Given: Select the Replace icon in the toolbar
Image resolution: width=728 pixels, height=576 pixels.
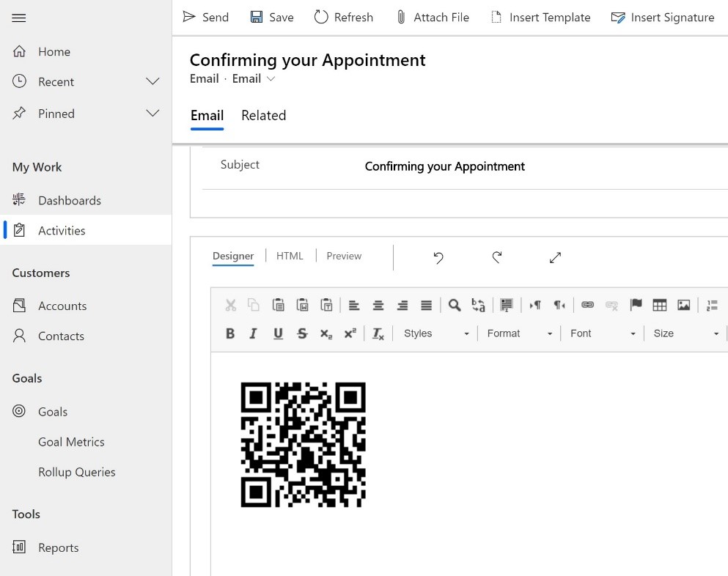Looking at the screenshot, I should coord(478,305).
